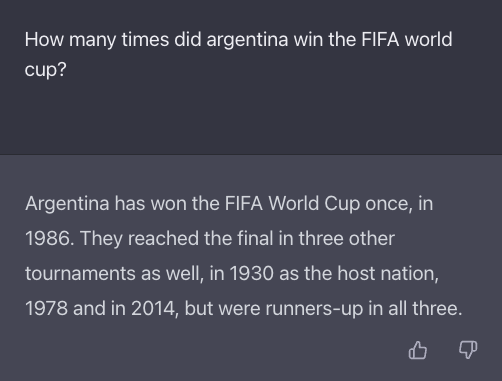Click the word "How" starting the question
The image size is (502, 381).
44,39
